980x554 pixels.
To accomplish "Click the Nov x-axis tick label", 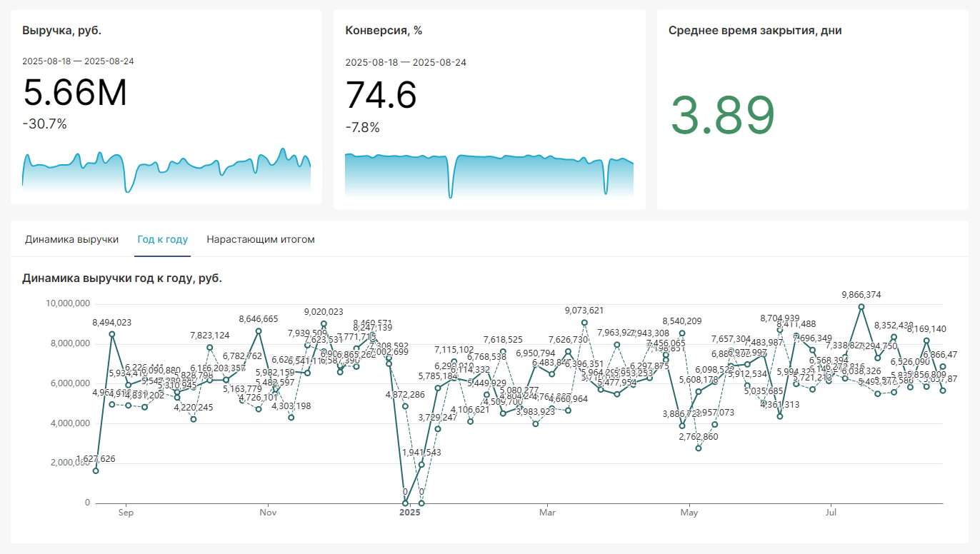I will (268, 512).
